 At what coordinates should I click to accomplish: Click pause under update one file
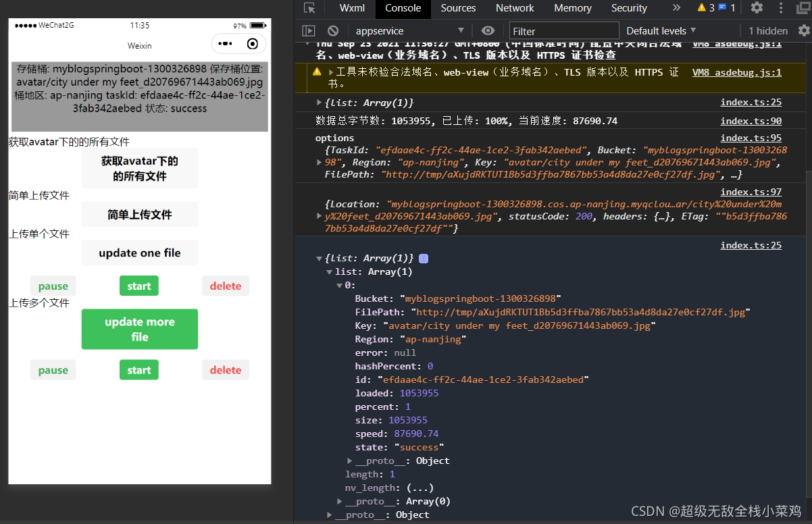pos(53,286)
